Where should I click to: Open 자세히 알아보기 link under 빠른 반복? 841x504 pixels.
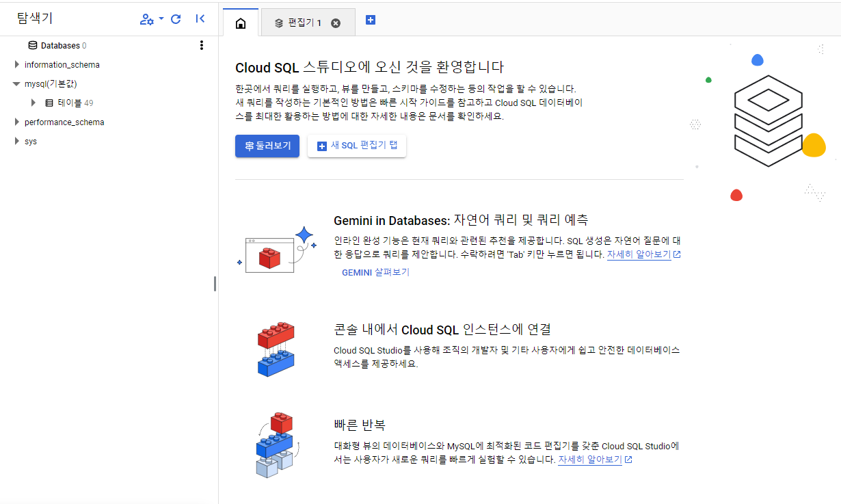[595, 460]
